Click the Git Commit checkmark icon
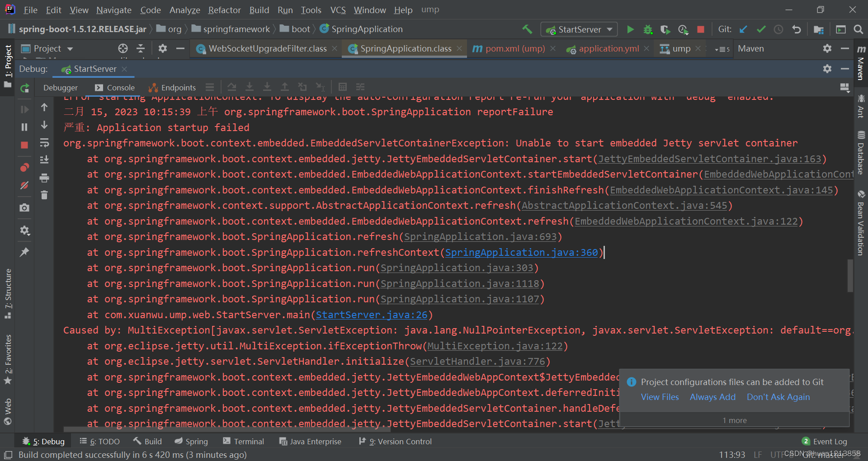Image resolution: width=868 pixels, height=461 pixels. pyautogui.click(x=761, y=29)
